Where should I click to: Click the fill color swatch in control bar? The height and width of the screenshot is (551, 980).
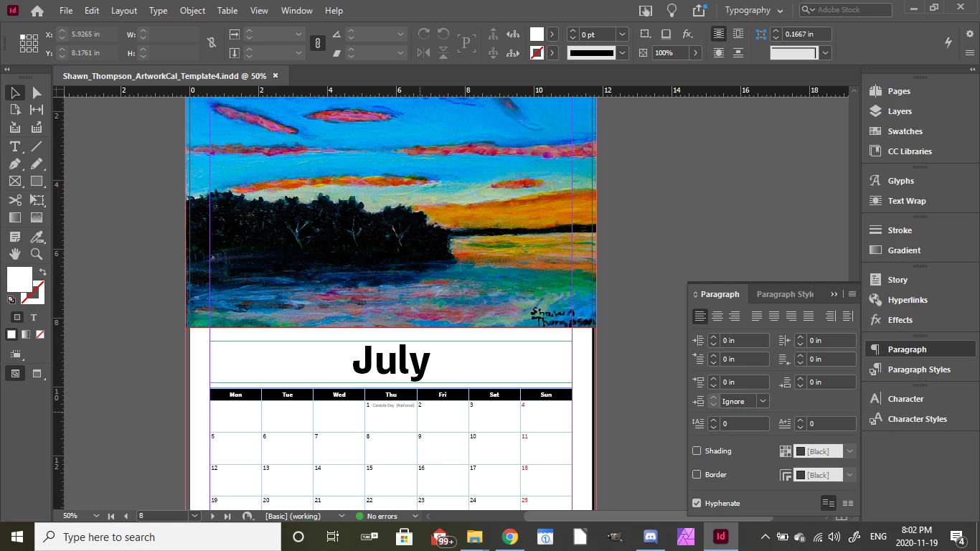click(537, 34)
